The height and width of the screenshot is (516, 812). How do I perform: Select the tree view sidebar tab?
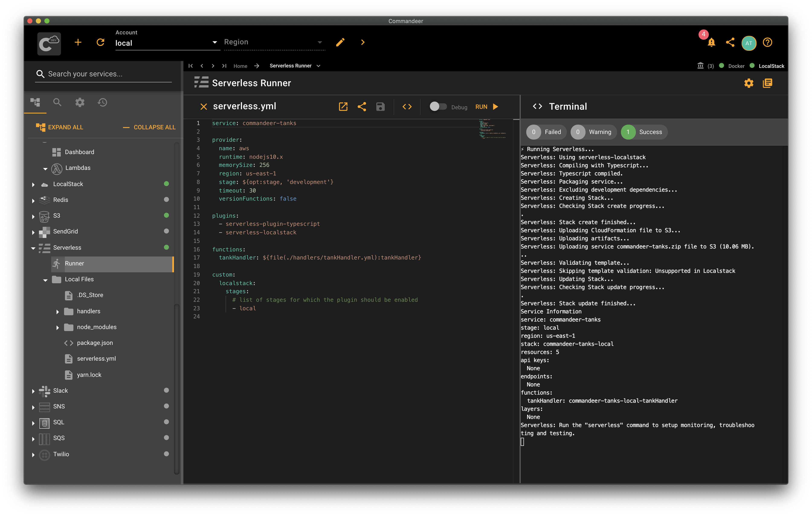(35, 102)
